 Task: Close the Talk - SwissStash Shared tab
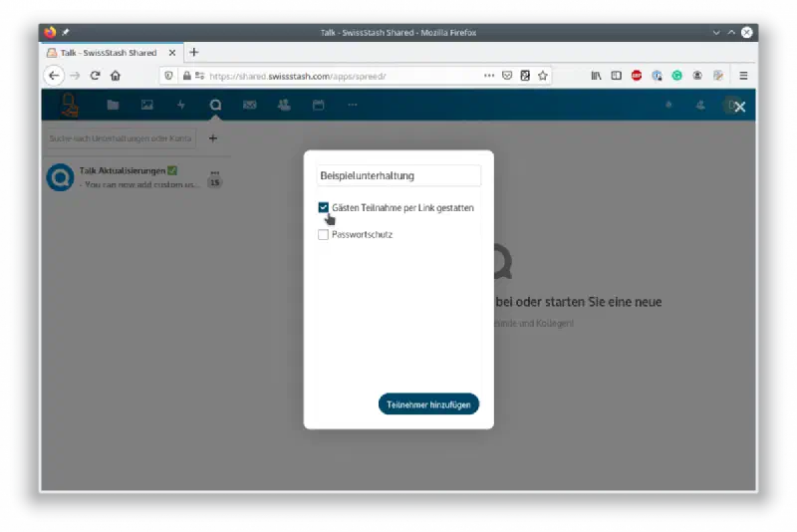tap(172, 53)
